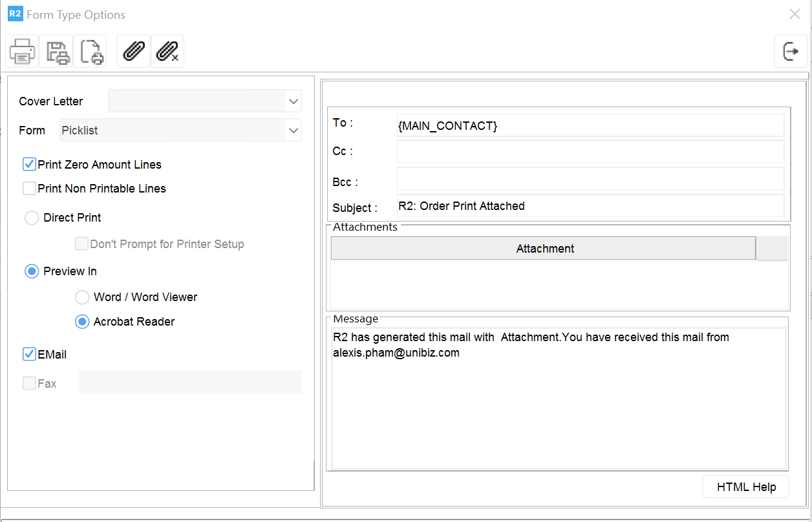Viewport: 812px width, 522px height.
Task: Open HTML Help
Action: coord(745,487)
